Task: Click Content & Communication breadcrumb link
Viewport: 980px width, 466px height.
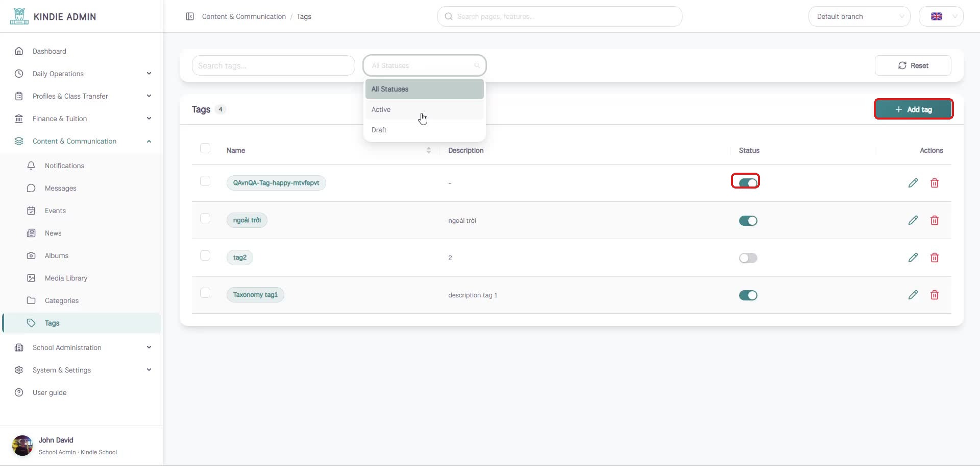Action: (x=244, y=16)
